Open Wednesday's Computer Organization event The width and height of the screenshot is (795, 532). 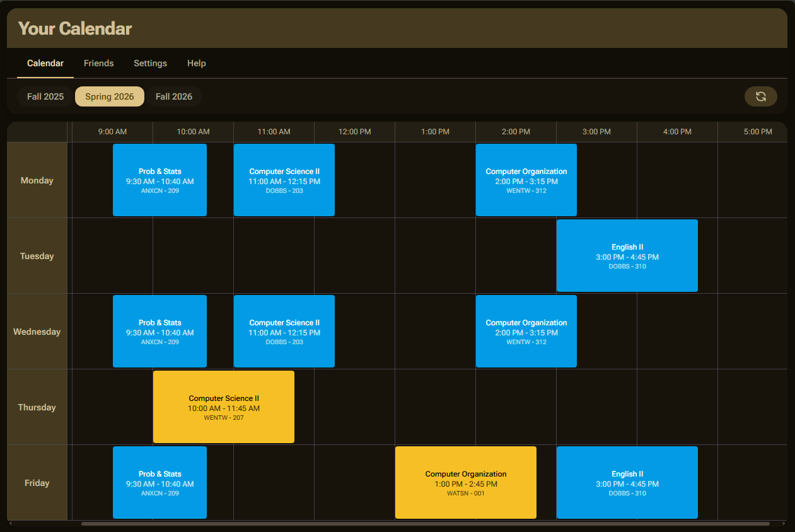526,332
